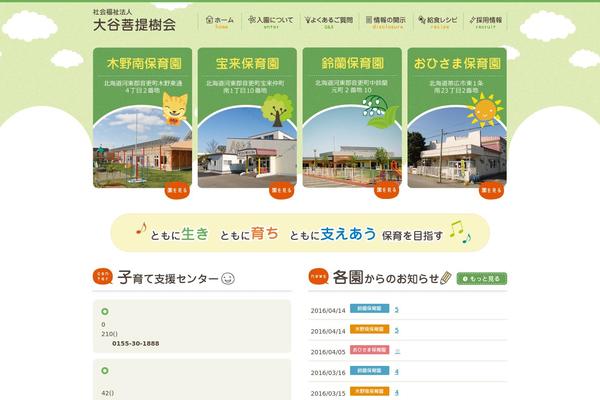Click the ともに生き slogan banner
Image resolution: width=600 pixels, height=400 pixels.
pos(300,233)
